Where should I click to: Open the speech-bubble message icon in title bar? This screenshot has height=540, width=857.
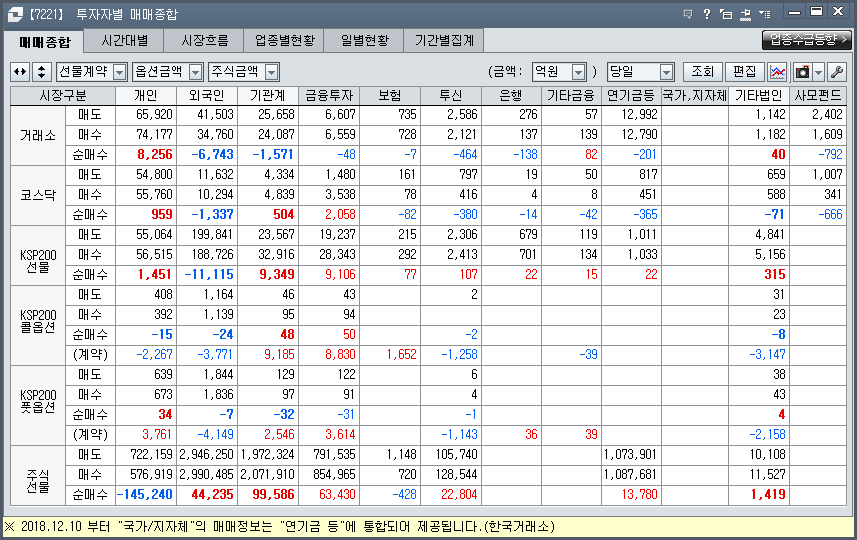click(x=688, y=14)
